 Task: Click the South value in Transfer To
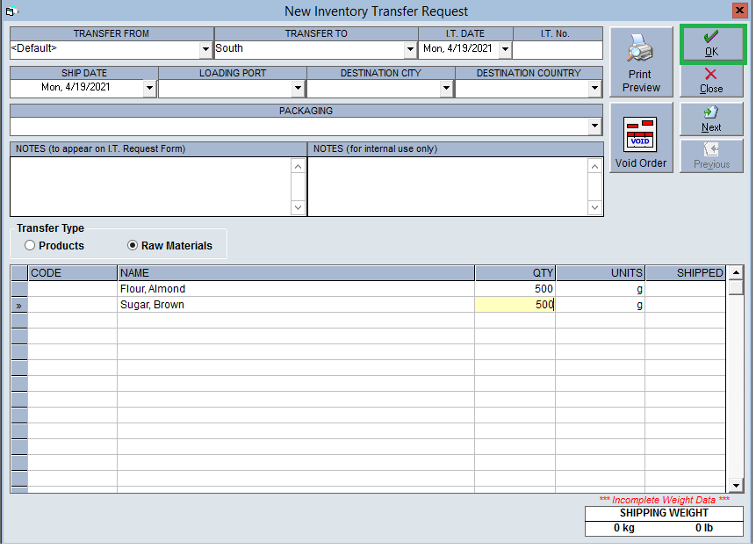click(x=230, y=48)
